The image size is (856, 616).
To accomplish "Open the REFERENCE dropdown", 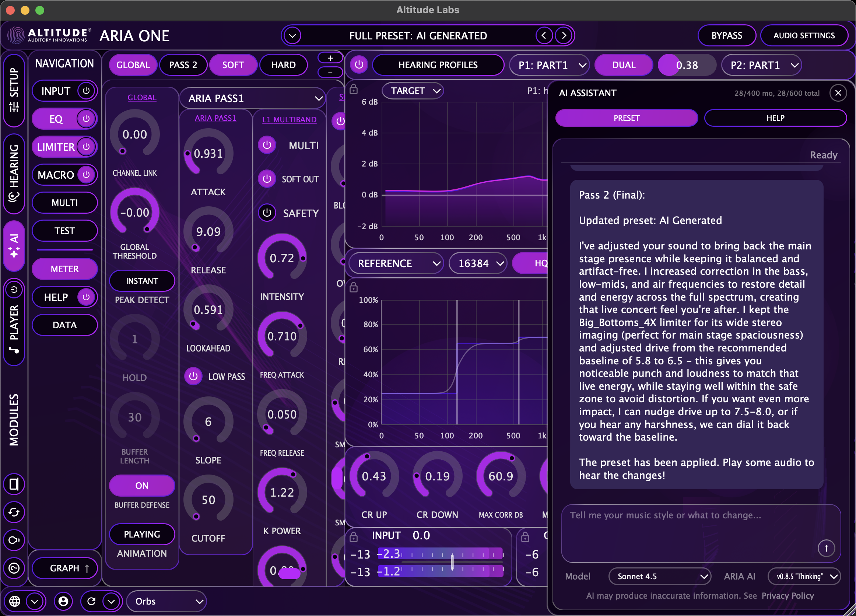I will 396,263.
